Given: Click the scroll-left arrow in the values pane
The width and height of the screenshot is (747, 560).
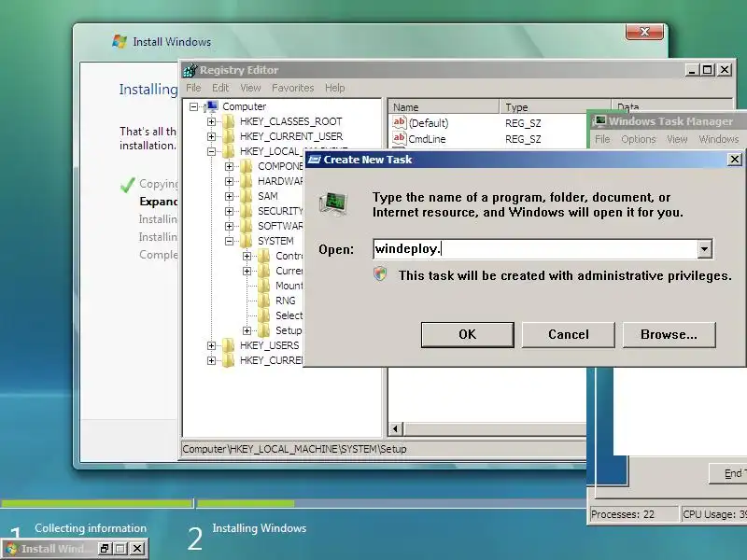Looking at the screenshot, I should [395, 428].
